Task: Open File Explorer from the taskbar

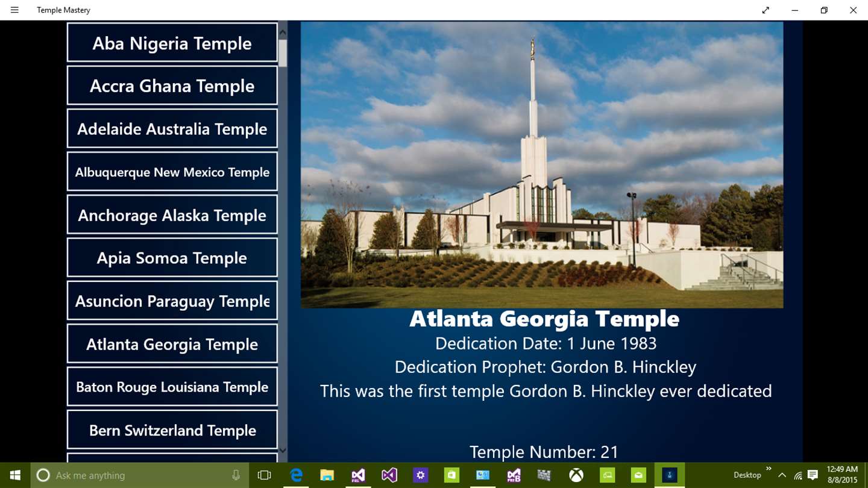Action: pyautogui.click(x=327, y=475)
